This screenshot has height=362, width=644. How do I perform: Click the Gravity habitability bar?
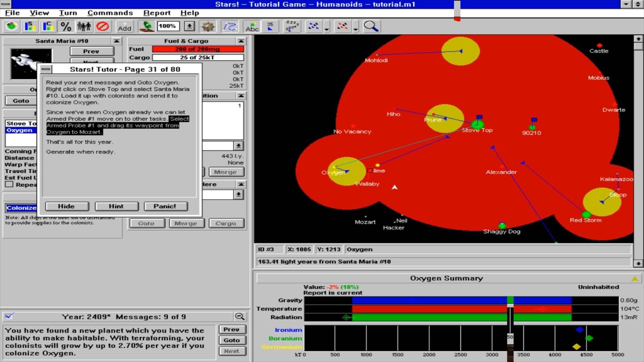tap(462, 300)
